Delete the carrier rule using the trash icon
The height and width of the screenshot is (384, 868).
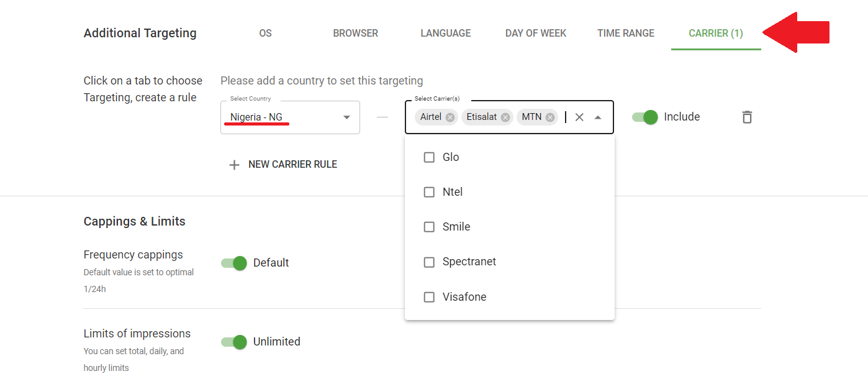746,117
